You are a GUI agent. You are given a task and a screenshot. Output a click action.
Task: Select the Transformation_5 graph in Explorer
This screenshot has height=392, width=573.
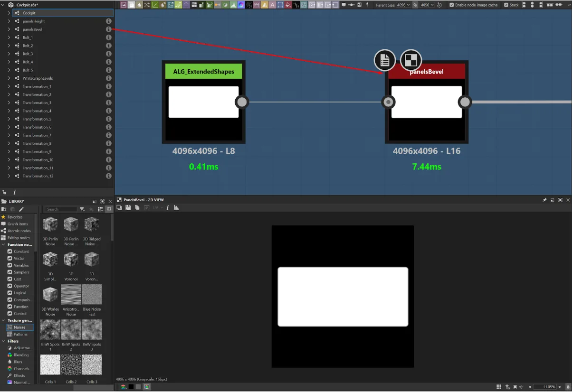point(37,119)
